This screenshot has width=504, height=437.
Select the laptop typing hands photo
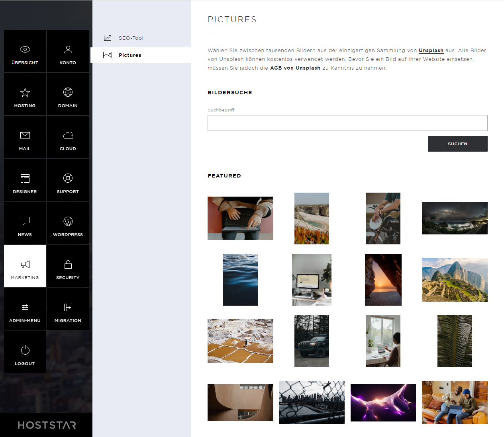pos(240,218)
